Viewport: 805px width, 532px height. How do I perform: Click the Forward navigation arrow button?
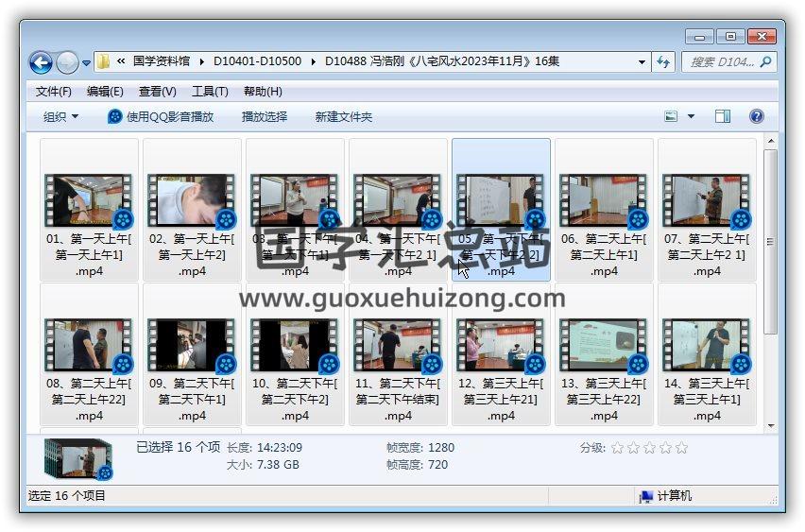coord(67,62)
